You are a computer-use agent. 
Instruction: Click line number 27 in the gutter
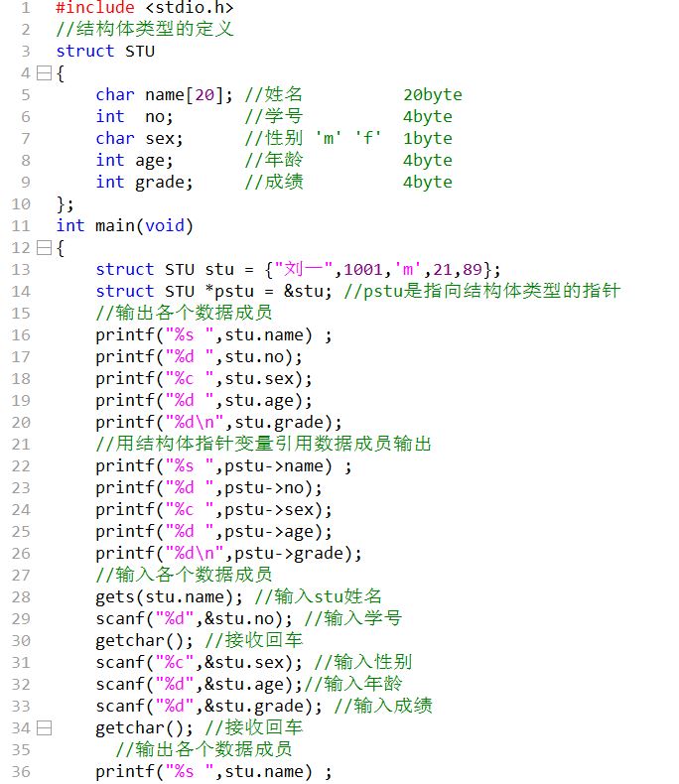21,576
